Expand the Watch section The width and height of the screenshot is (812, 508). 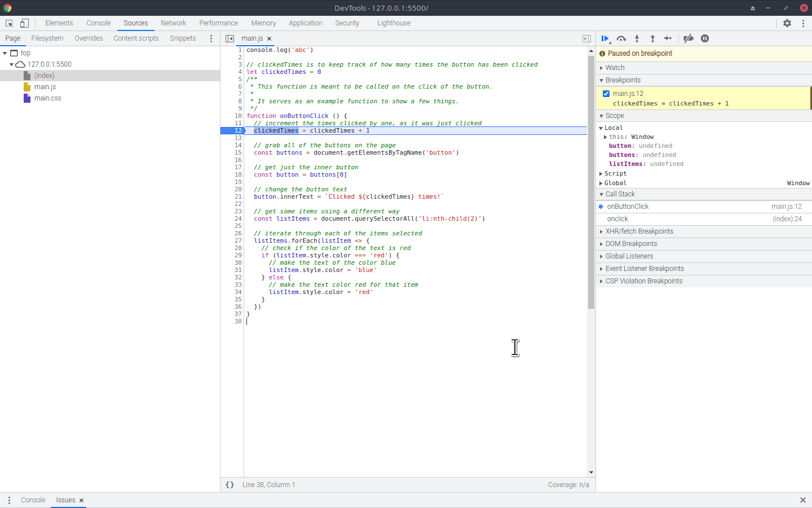(x=601, y=67)
